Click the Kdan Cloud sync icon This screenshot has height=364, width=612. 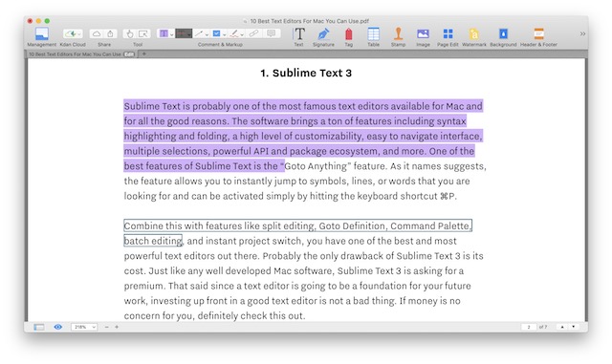[70, 34]
